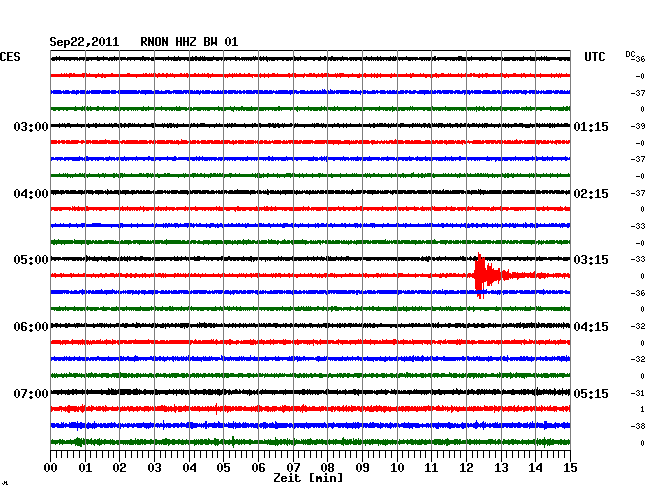
Task: Click minute 08 on the Zeit axis
Action: click(327, 467)
